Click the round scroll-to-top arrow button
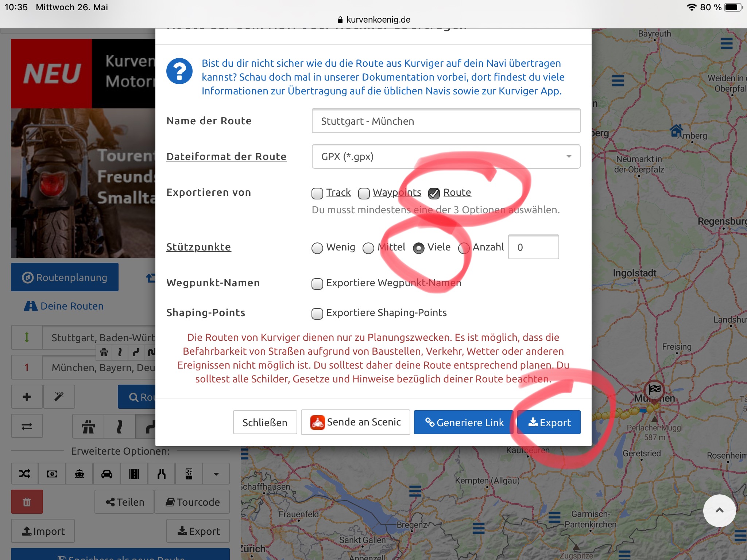Image resolution: width=747 pixels, height=560 pixels. (x=719, y=510)
